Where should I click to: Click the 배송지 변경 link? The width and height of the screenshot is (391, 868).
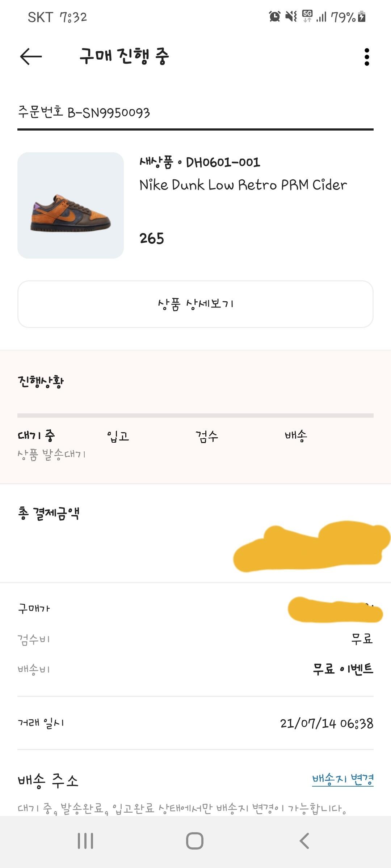(342, 779)
